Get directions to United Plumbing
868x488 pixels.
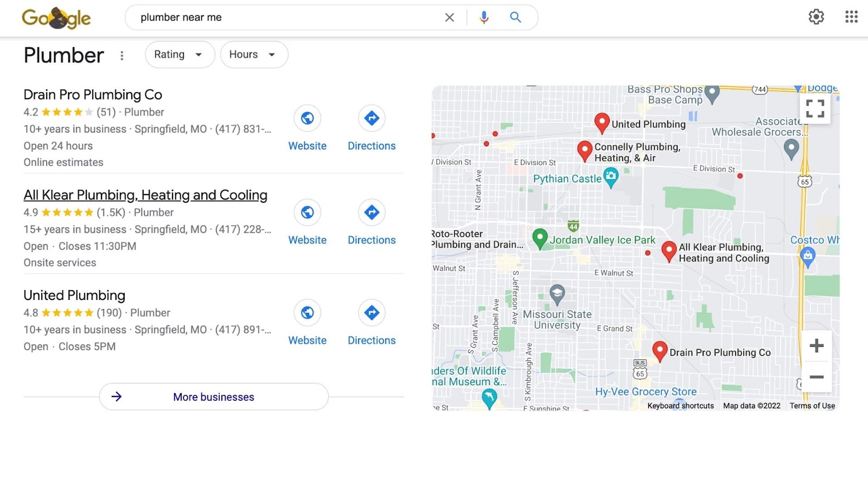[x=372, y=313]
